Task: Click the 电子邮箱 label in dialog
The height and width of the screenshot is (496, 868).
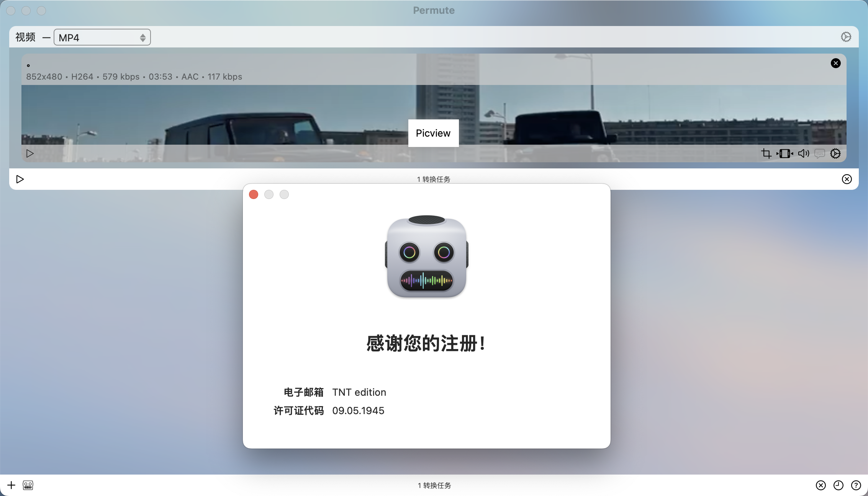Action: [x=304, y=392]
